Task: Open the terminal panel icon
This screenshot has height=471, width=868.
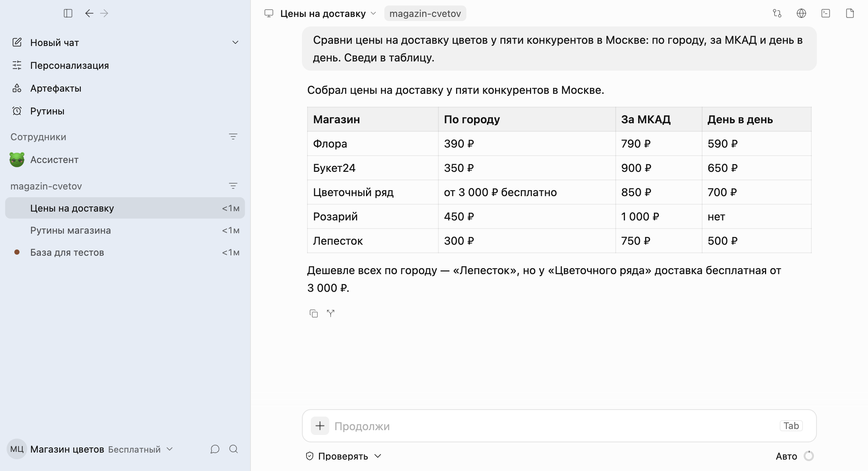Action: 826,14
